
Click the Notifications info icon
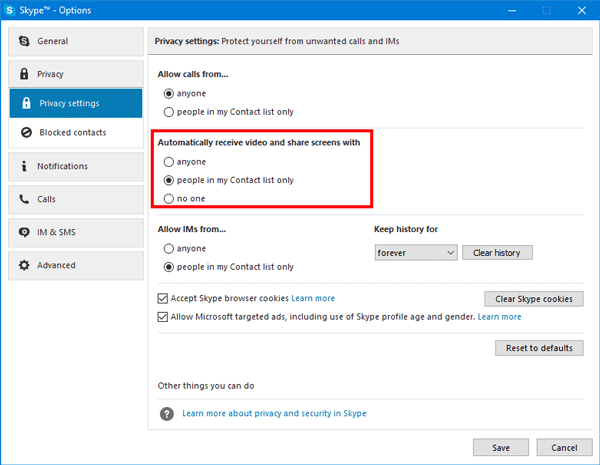tap(24, 166)
